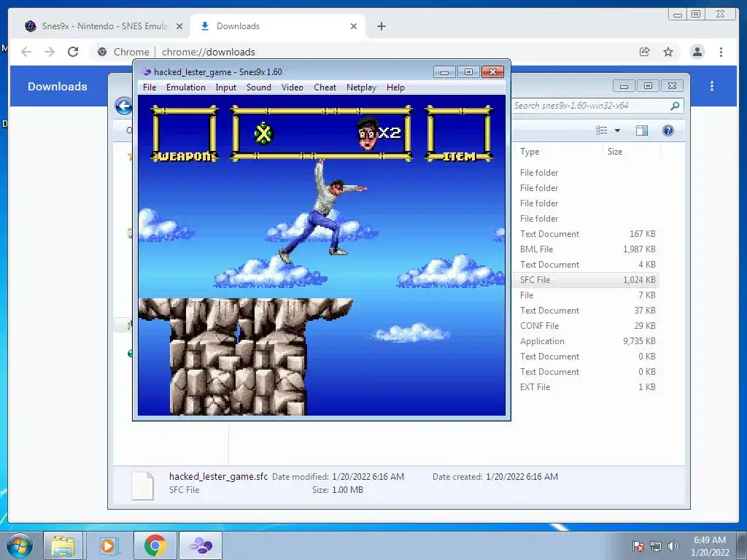Select the EXT File row
Screen dimensions: 747x560
pos(586,387)
